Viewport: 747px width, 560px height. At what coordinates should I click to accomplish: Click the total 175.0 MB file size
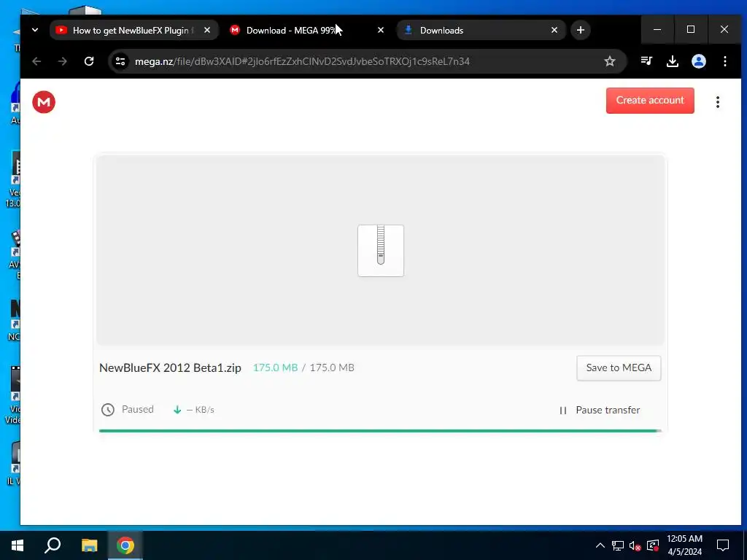click(x=332, y=367)
